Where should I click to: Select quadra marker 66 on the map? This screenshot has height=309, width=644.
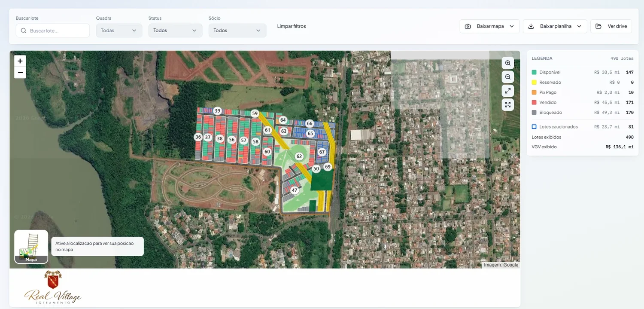tap(310, 123)
